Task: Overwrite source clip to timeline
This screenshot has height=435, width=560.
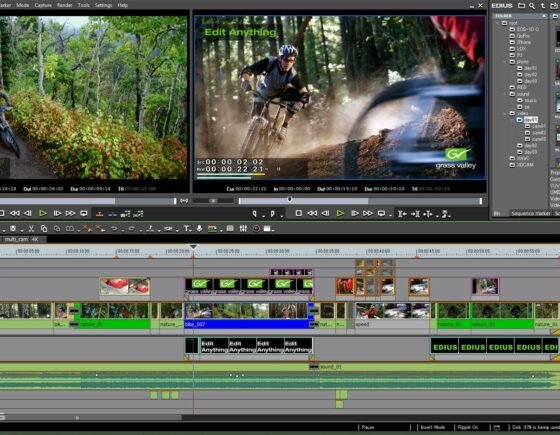Action: point(112,214)
